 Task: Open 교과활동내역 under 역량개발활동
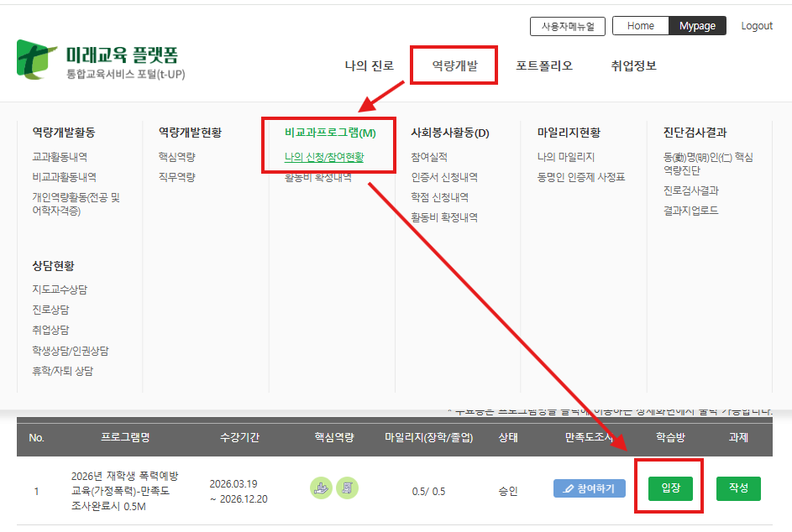(x=60, y=157)
